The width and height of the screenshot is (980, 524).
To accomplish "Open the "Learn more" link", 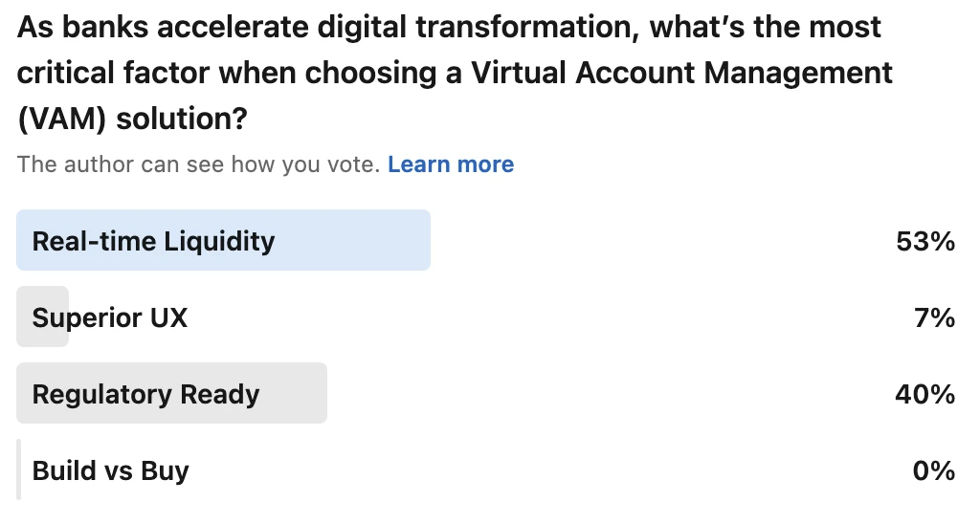I will click(451, 164).
